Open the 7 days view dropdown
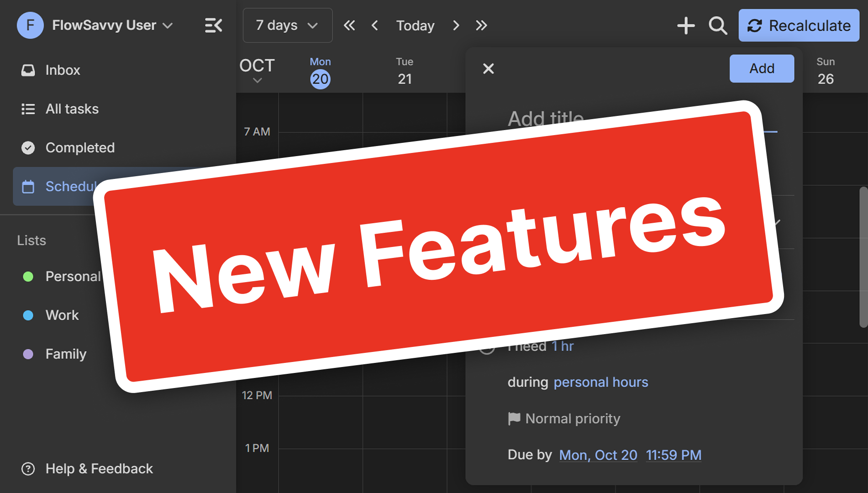 click(x=287, y=26)
